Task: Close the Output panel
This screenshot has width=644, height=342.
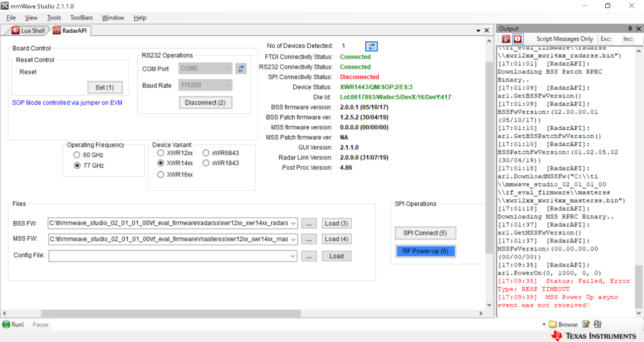Action: point(638,29)
